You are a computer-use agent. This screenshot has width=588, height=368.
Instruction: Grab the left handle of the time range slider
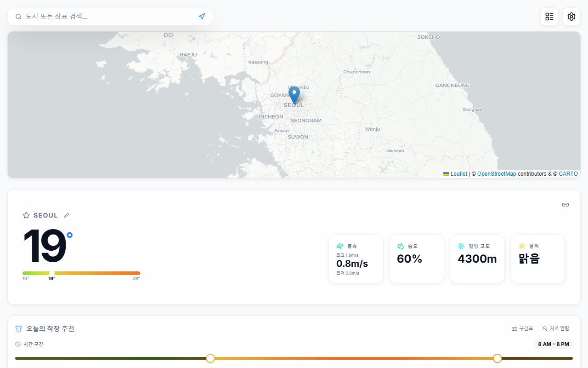click(210, 358)
